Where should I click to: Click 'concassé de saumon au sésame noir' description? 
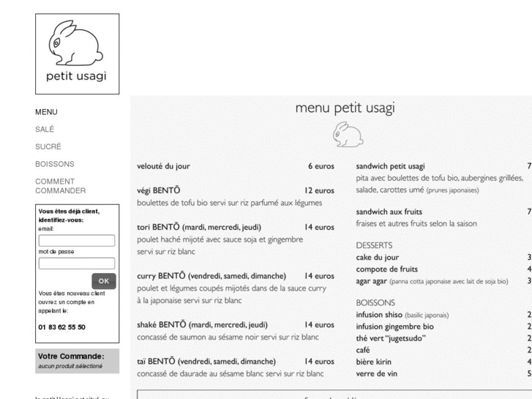point(228,338)
